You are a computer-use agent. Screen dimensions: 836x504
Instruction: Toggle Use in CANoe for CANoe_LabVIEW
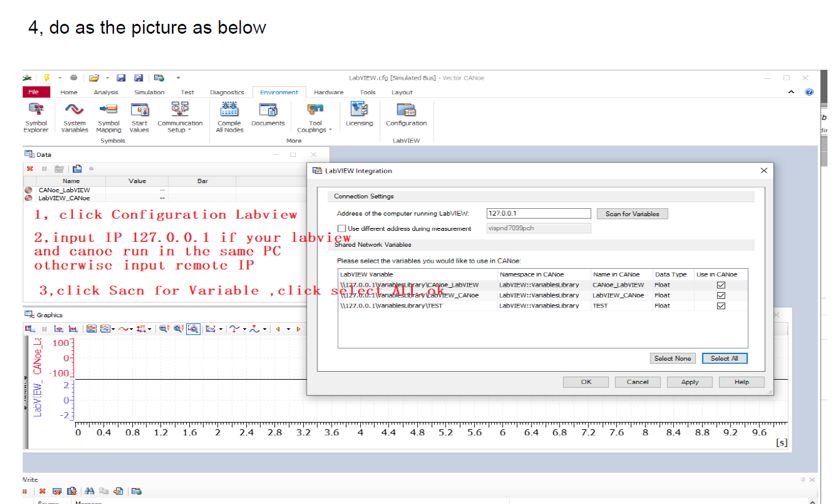coord(721,285)
